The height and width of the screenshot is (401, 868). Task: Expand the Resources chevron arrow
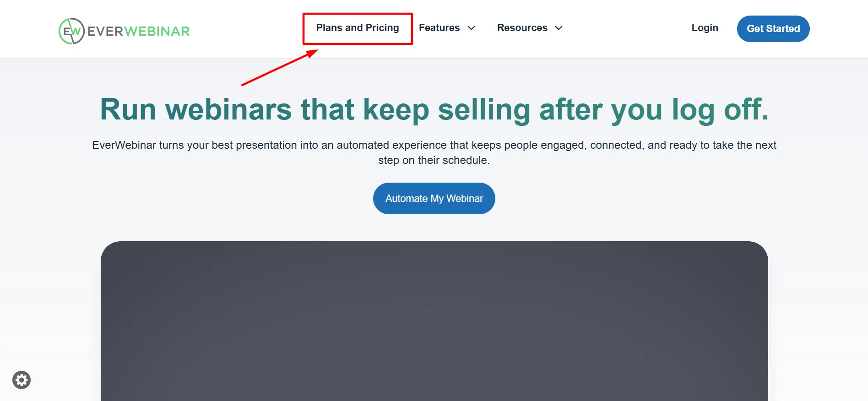tap(559, 28)
